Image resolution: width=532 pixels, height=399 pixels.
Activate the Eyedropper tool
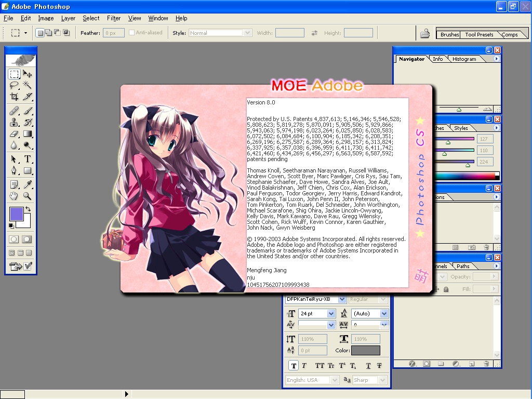[28, 184]
